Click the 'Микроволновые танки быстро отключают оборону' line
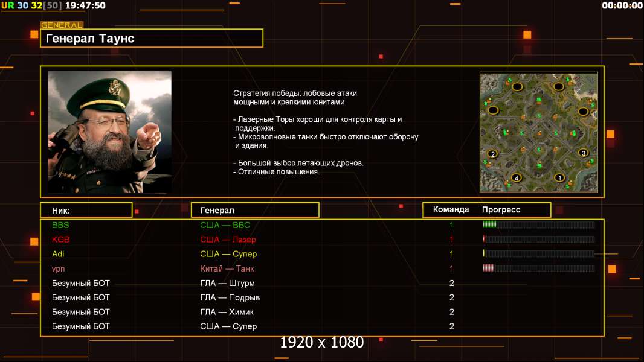The height and width of the screenshot is (362, 644). [x=326, y=136]
